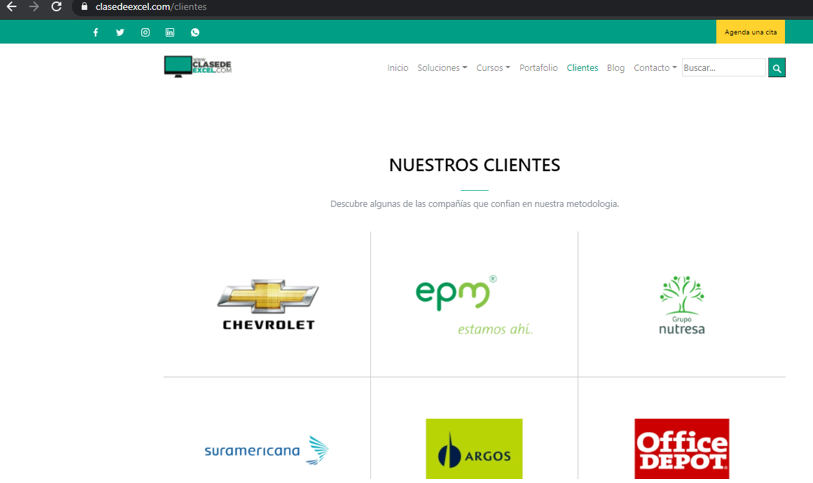This screenshot has width=813, height=483.
Task: Open the Twitter social icon
Action: pyautogui.click(x=120, y=32)
